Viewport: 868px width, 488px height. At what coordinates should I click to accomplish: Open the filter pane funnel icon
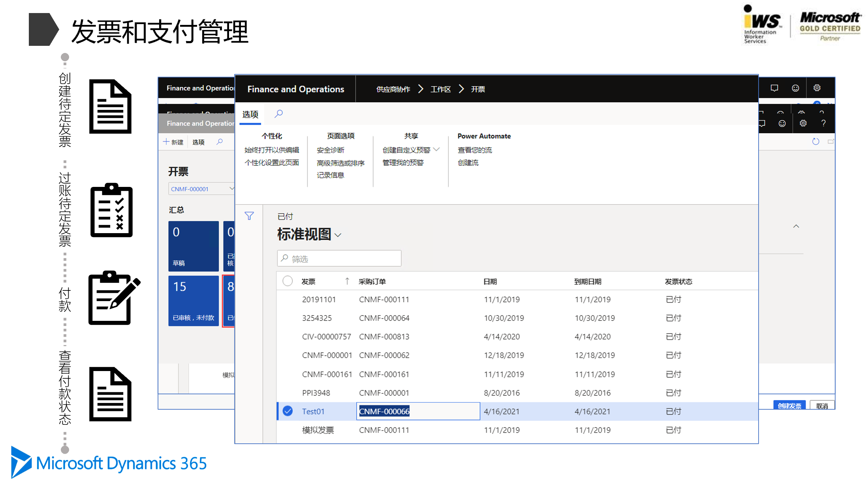tap(249, 216)
